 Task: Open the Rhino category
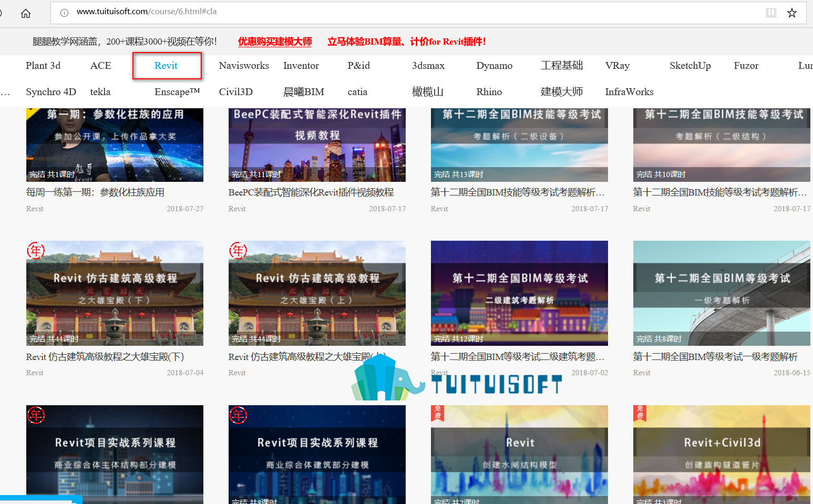[x=489, y=92]
